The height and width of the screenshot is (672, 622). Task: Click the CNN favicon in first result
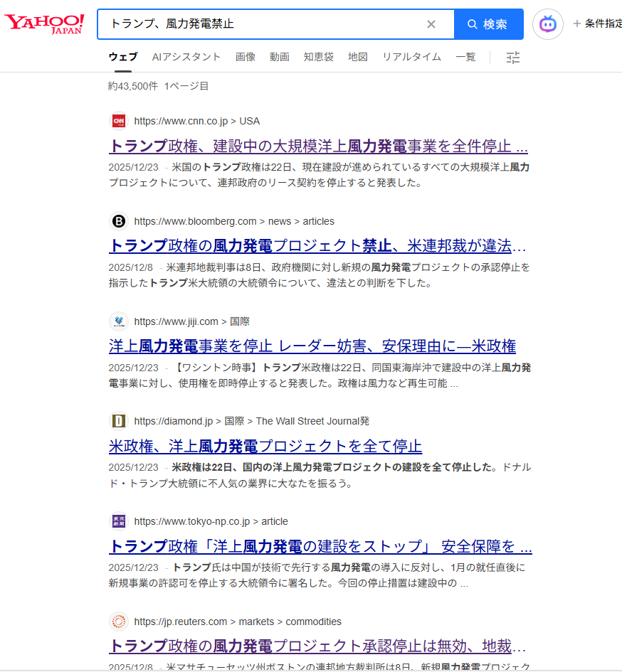[x=119, y=121]
